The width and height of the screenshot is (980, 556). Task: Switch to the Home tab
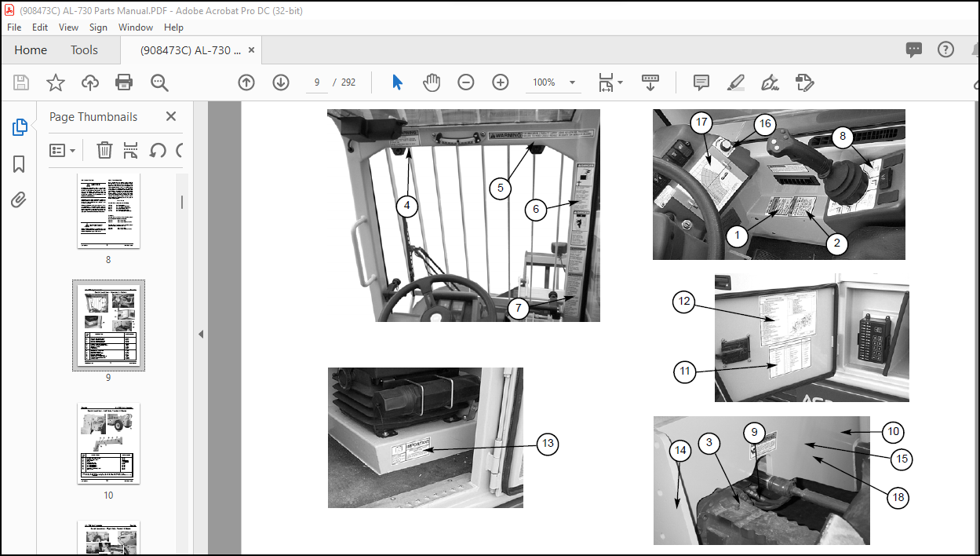(x=31, y=49)
